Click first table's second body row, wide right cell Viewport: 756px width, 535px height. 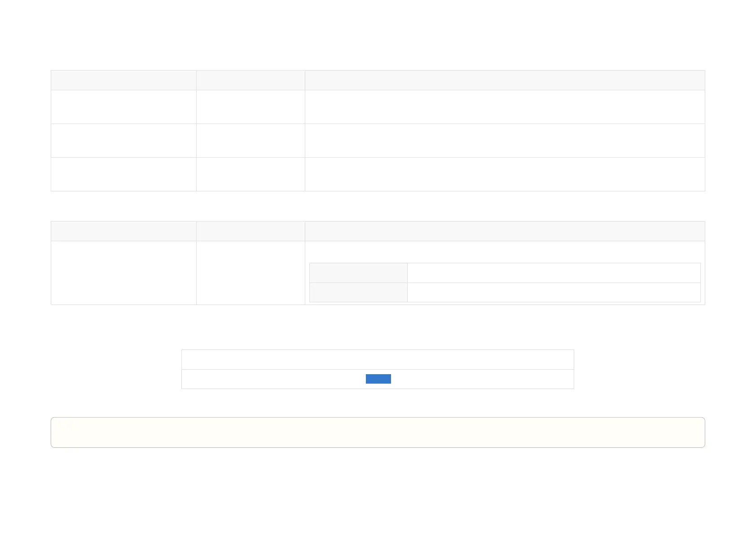pyautogui.click(x=505, y=141)
